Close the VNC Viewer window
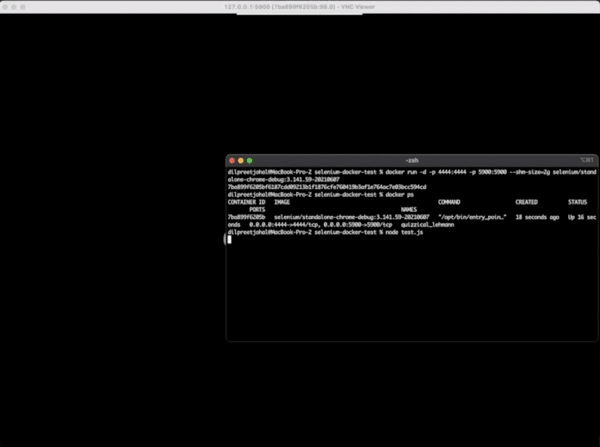The width and height of the screenshot is (600, 447). click(x=8, y=8)
